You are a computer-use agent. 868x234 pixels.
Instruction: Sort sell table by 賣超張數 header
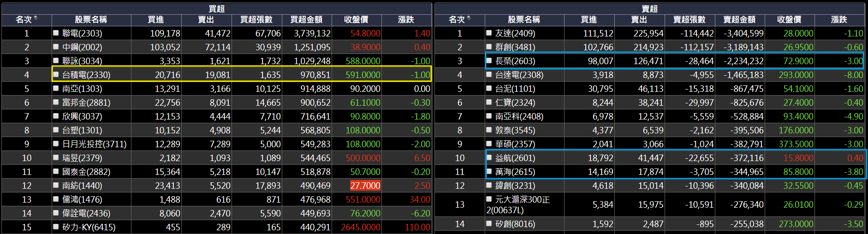(690, 19)
